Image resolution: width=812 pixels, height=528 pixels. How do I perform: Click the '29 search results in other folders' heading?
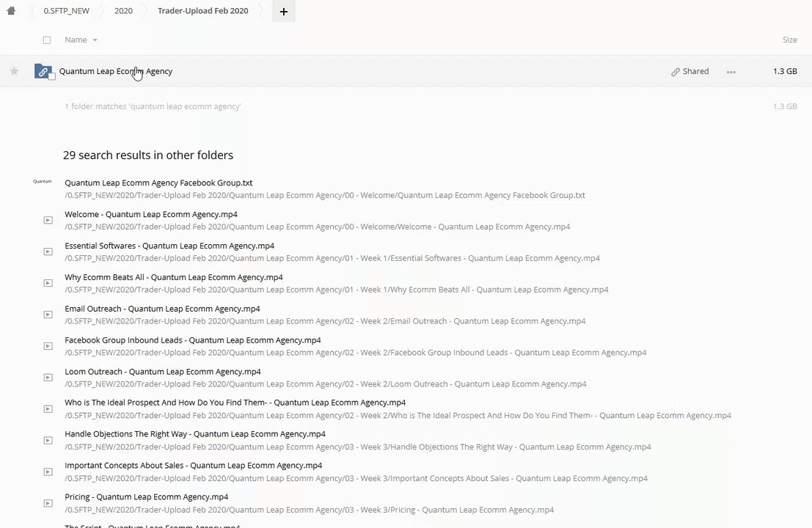pyautogui.click(x=148, y=155)
